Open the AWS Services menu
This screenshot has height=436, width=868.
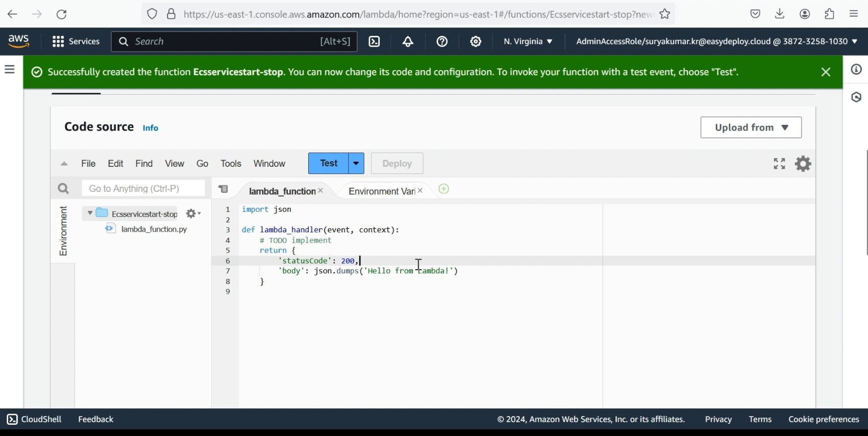coord(76,42)
